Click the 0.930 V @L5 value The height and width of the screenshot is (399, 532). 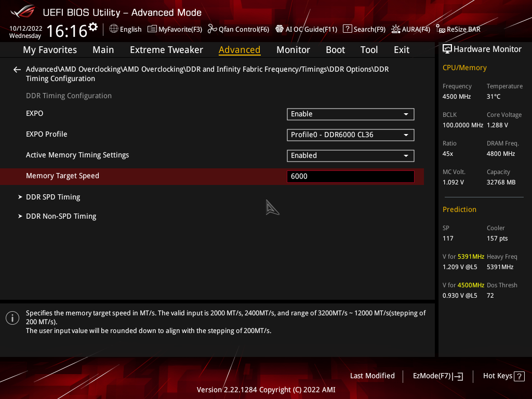click(x=459, y=296)
